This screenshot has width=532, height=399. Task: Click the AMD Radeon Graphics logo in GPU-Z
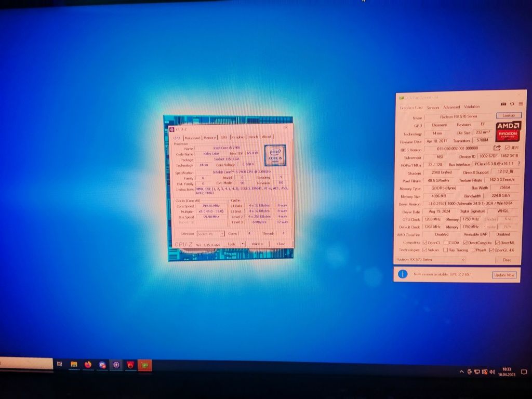tap(508, 131)
